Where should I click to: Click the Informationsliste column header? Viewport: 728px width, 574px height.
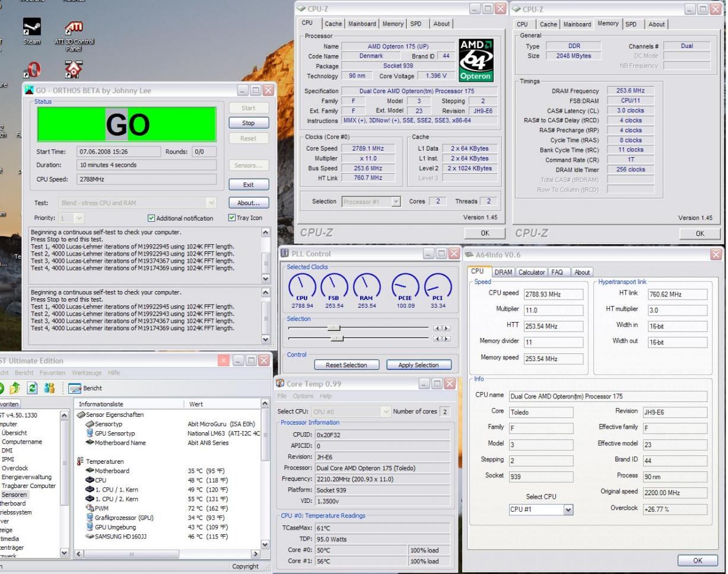[129, 404]
